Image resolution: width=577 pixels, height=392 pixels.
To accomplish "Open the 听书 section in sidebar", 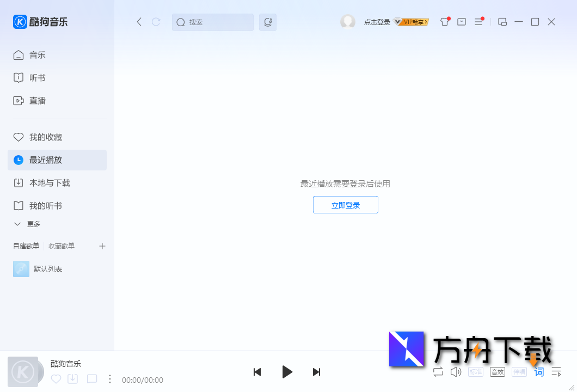I will click(x=36, y=78).
